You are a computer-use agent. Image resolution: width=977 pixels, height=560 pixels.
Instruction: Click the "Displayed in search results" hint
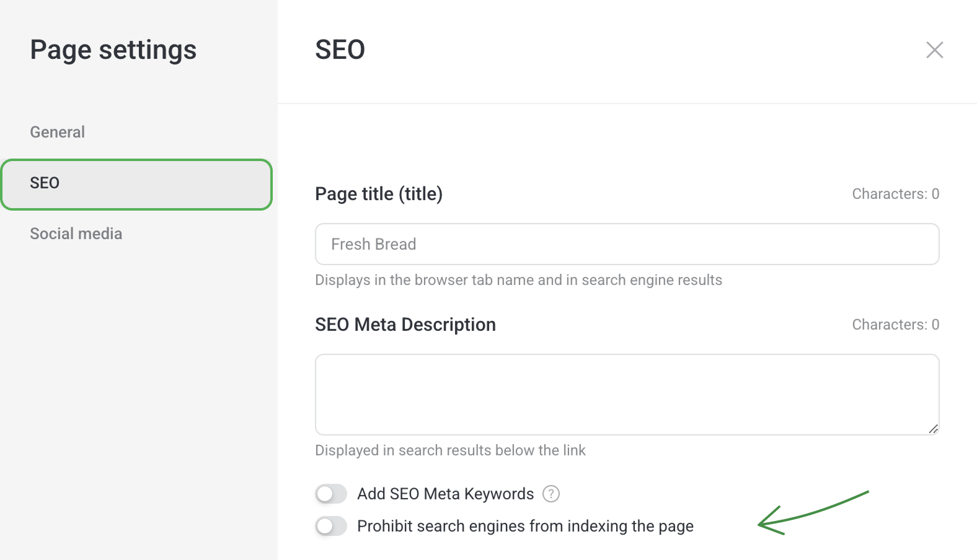450,450
